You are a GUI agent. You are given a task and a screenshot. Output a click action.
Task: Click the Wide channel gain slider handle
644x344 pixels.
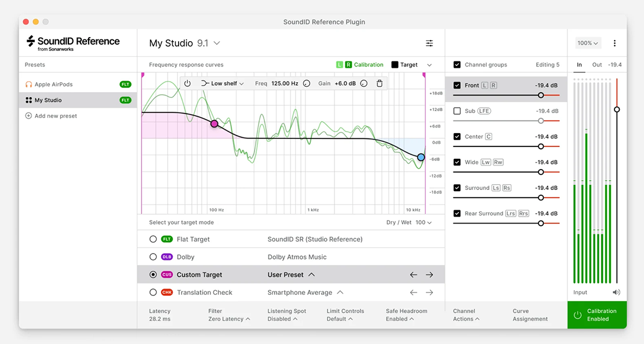click(541, 172)
